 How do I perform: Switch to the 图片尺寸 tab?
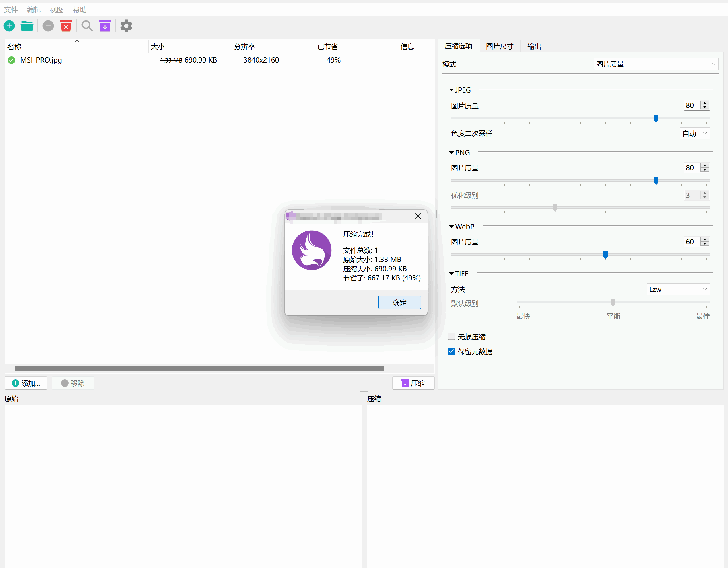[499, 46]
